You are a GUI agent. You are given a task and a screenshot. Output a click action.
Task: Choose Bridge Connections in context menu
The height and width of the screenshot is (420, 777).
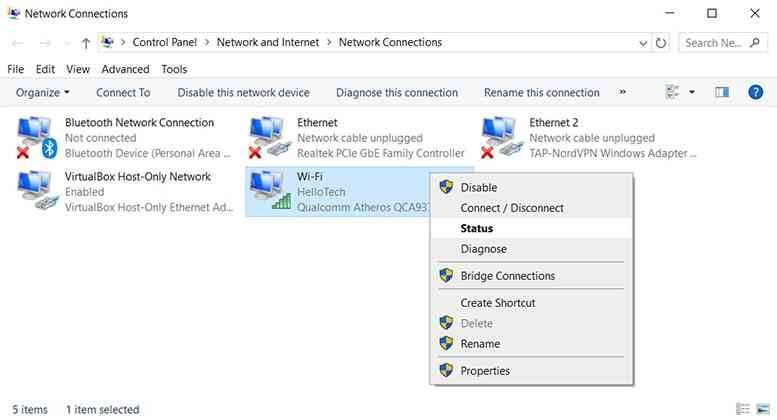(531, 276)
